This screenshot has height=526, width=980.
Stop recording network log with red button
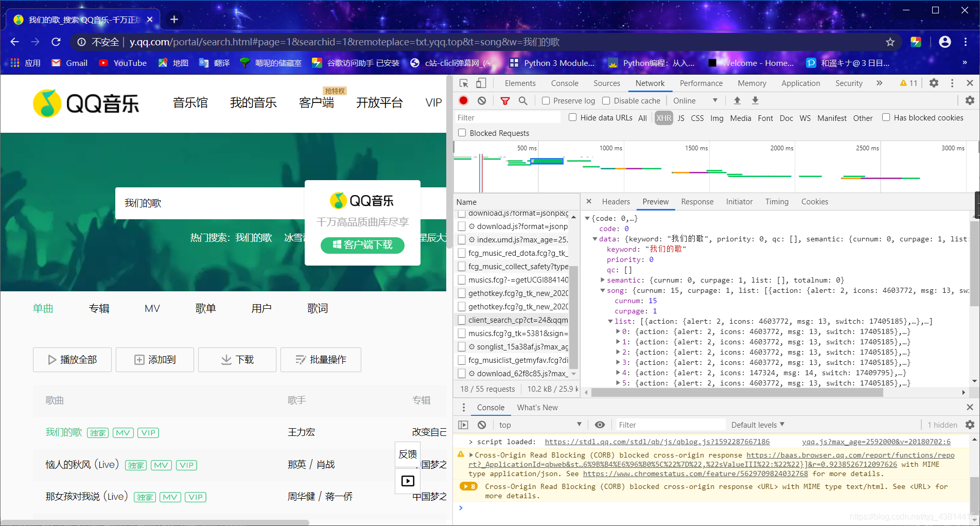click(x=464, y=101)
